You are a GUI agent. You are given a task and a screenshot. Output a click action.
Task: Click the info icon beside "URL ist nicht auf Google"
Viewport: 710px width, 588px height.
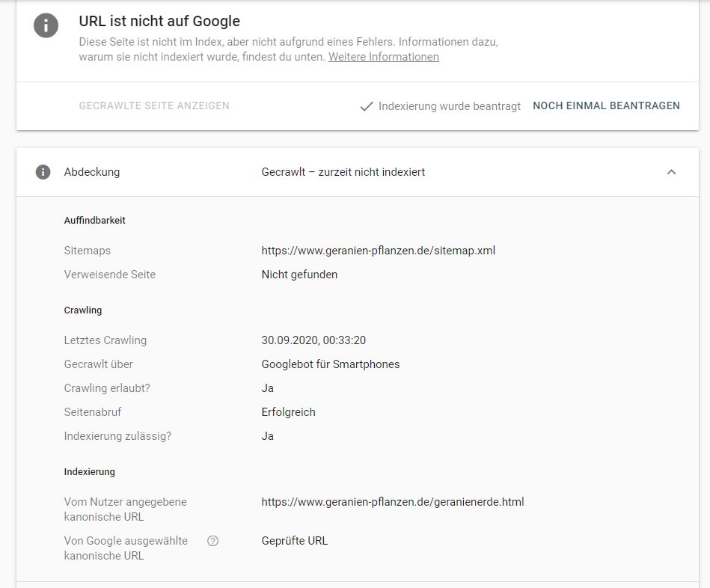pyautogui.click(x=46, y=25)
